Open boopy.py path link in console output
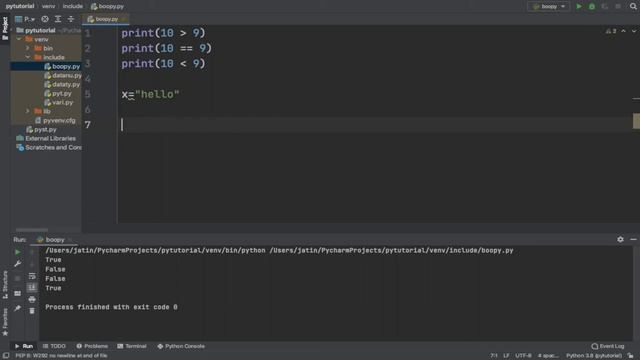 tap(391, 250)
